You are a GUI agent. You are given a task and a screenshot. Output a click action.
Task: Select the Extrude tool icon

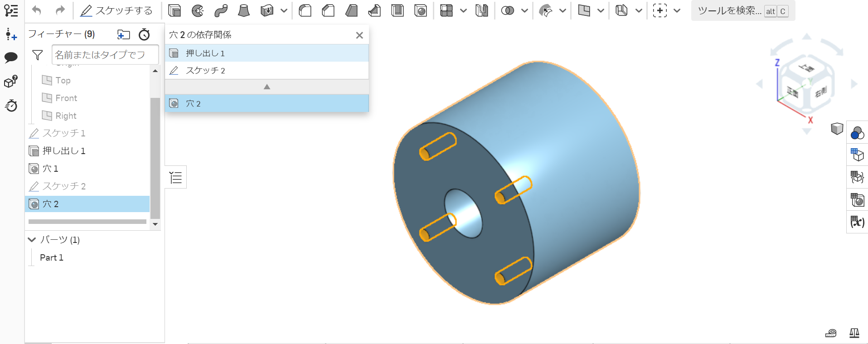[175, 10]
